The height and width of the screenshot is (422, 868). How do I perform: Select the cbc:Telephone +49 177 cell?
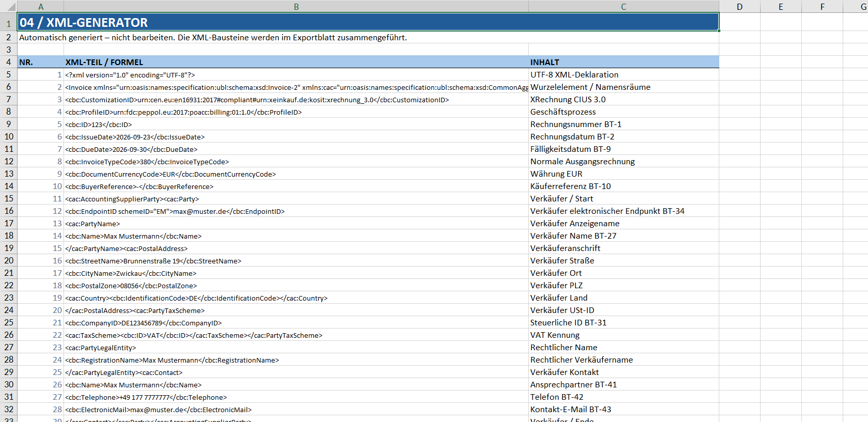tap(296, 397)
